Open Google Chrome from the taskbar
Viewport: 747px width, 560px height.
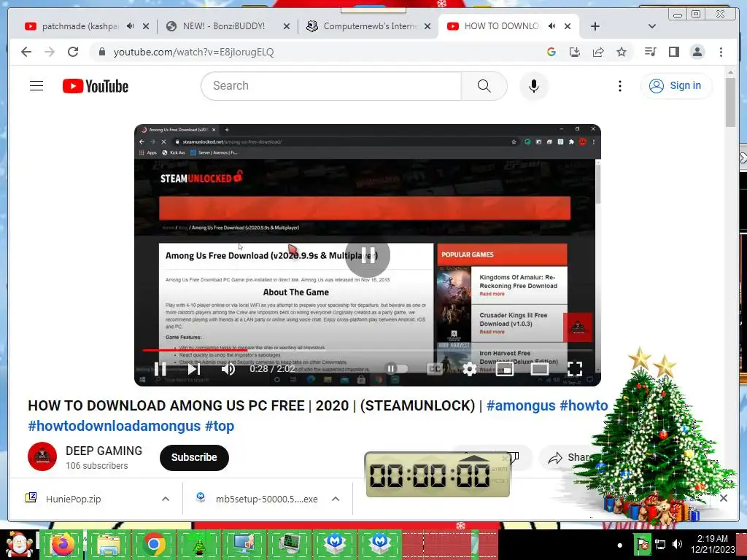[x=153, y=545]
